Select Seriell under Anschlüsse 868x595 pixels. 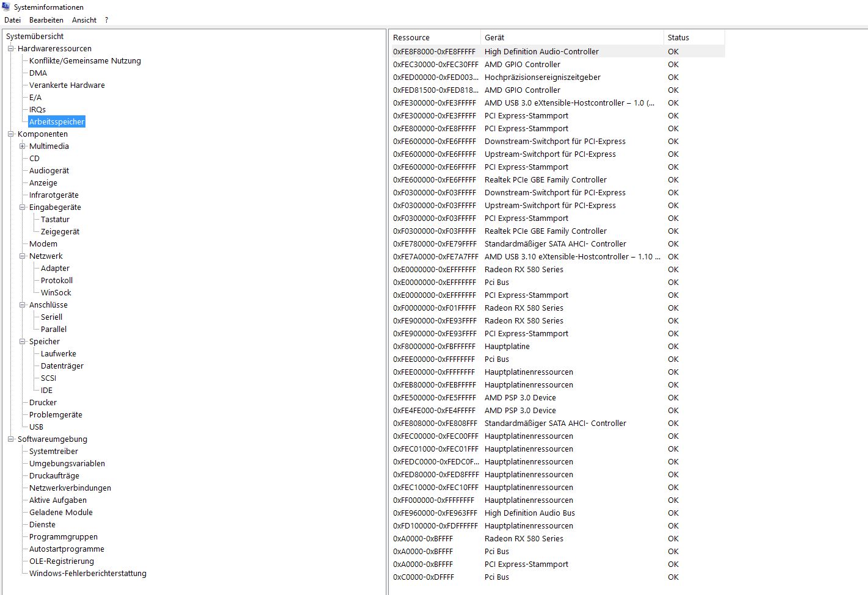(x=51, y=317)
